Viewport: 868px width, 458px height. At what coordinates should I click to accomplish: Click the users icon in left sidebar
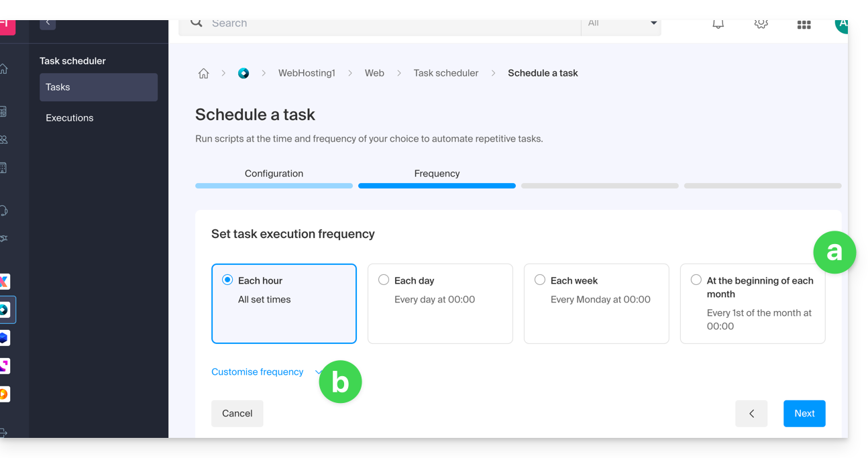[x=4, y=139]
